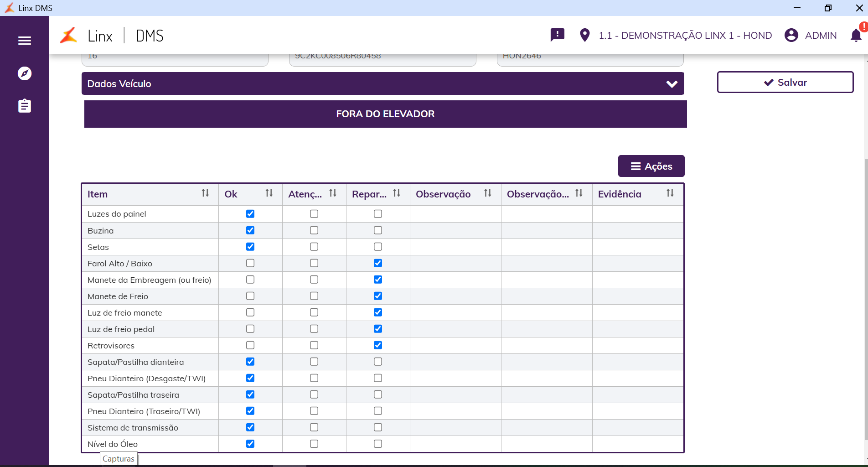
Task: Select the FORA DO ELEVADOR section header
Action: (x=385, y=114)
